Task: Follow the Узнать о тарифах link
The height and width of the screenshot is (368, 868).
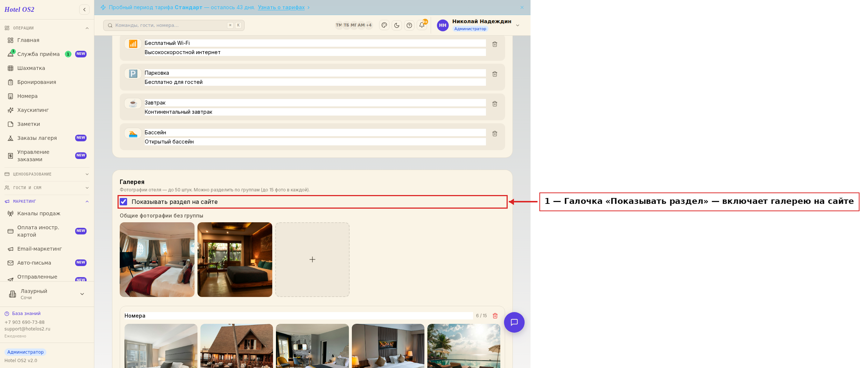Action: (281, 7)
